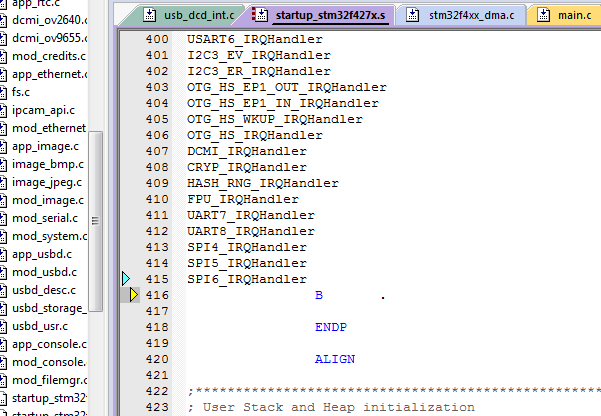
Task: Click I2C3_EV_IRQHandler label in code
Action: [x=259, y=55]
